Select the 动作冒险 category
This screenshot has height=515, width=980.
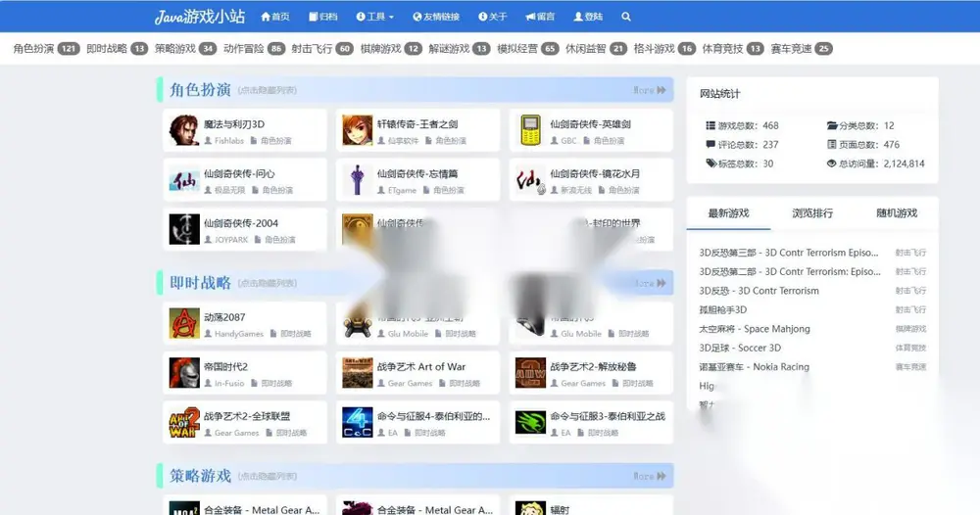click(255, 49)
